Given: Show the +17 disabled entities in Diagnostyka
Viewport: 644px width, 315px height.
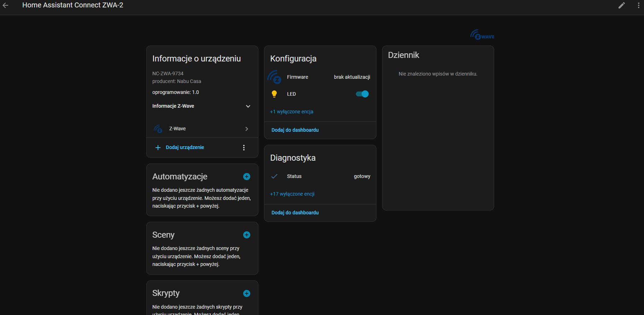Looking at the screenshot, I should coord(292,194).
